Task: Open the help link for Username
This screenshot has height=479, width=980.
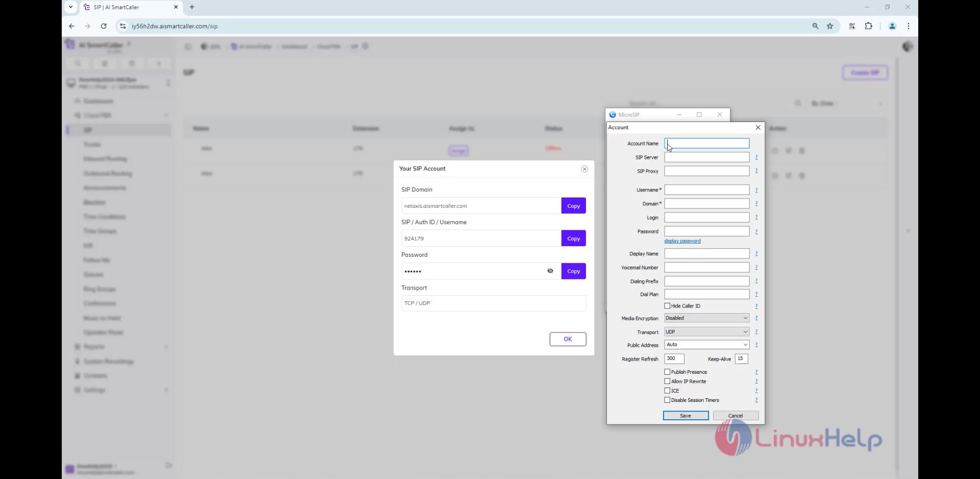Action: [x=756, y=190]
